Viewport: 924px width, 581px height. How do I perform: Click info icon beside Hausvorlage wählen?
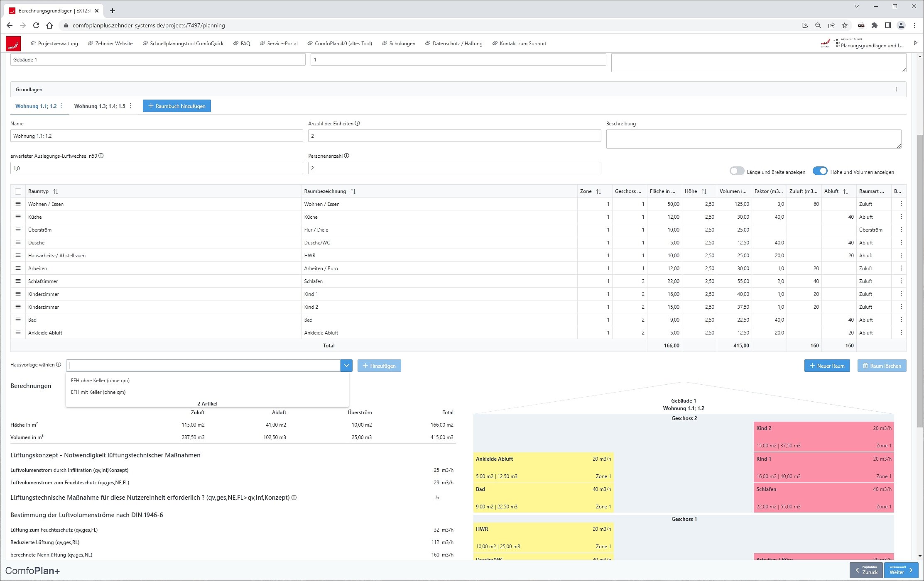(59, 364)
